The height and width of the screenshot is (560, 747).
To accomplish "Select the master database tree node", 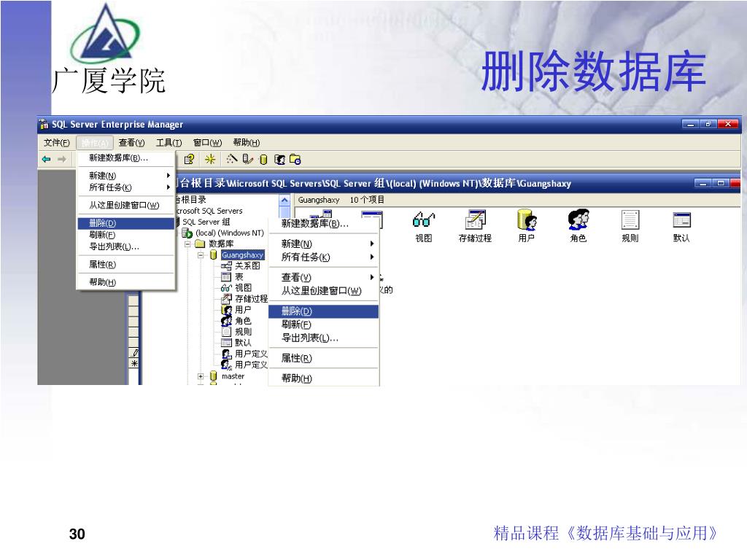I will pyautogui.click(x=233, y=376).
